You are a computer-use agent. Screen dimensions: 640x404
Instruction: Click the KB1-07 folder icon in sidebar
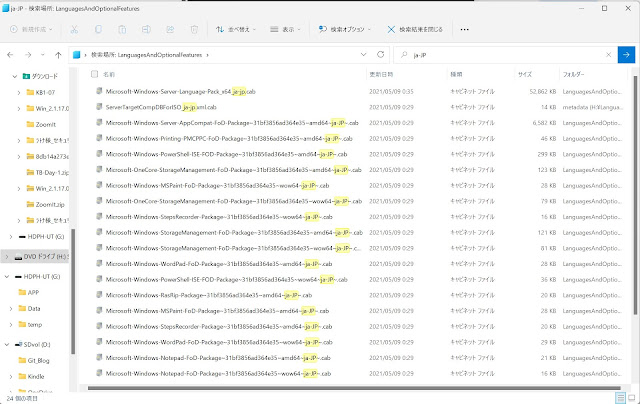tap(30, 92)
